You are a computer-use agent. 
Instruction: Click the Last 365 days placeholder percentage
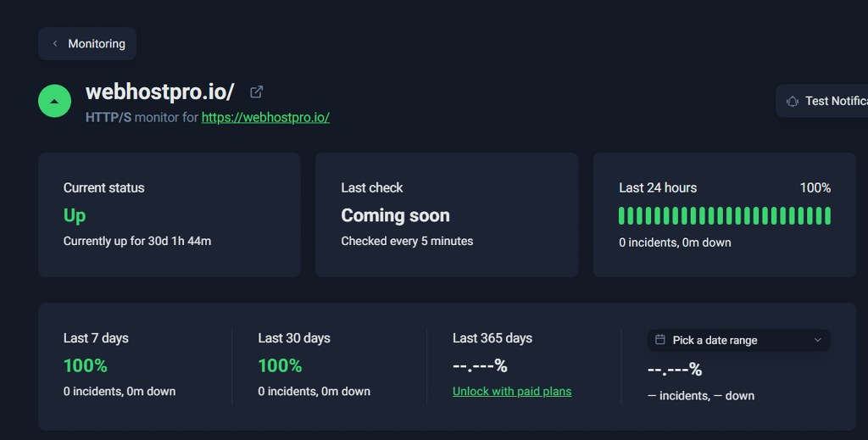coord(480,366)
